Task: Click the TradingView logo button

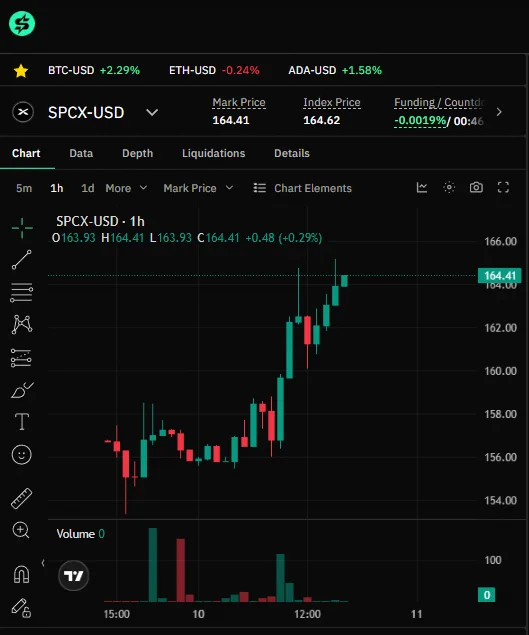Action: point(73,575)
